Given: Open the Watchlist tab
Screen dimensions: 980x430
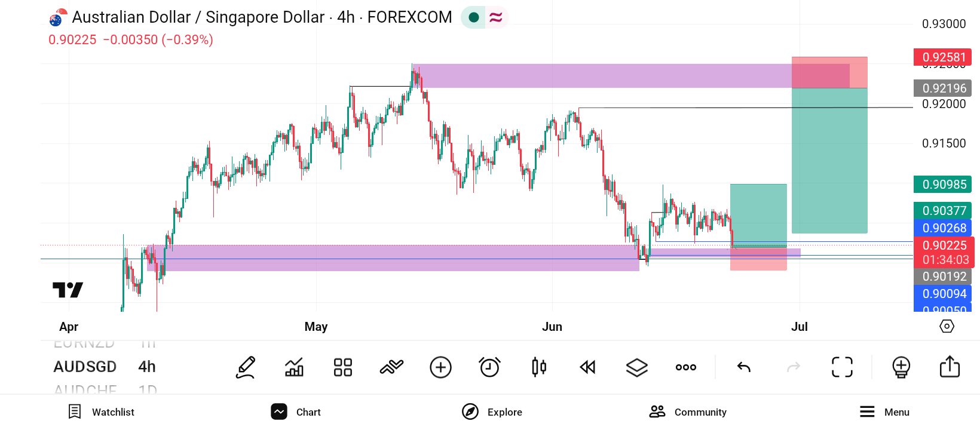Looking at the screenshot, I should (x=102, y=412).
